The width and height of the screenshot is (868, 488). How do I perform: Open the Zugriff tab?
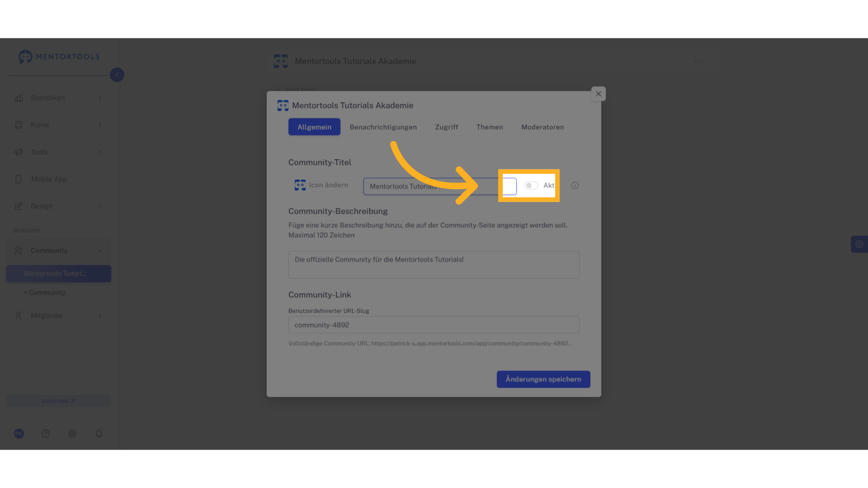[447, 127]
